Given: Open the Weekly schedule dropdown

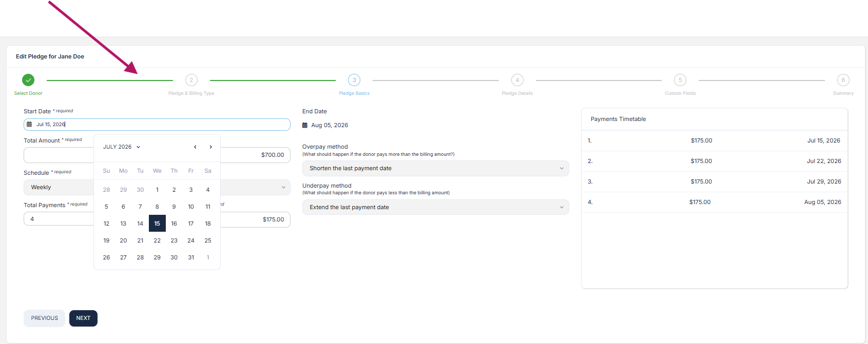Looking at the screenshot, I should pyautogui.click(x=157, y=187).
